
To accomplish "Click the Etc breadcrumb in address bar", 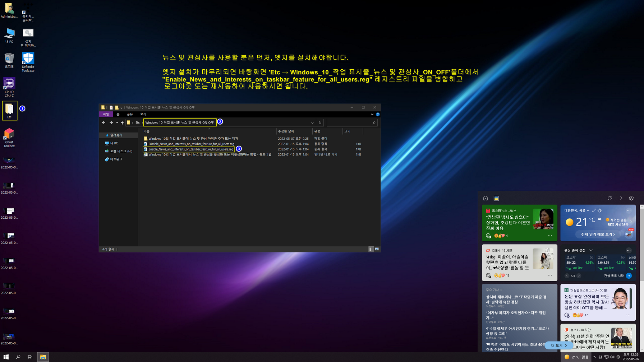I will pyautogui.click(x=137, y=123).
